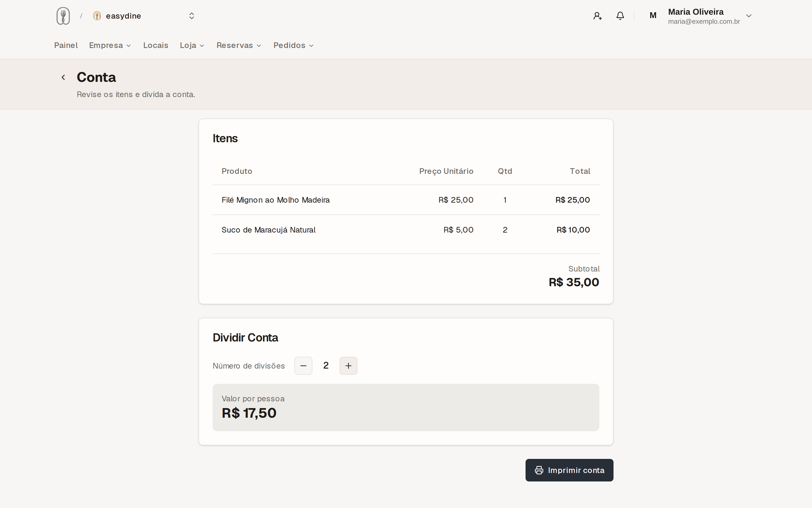Expand the Maria Oliveira account chevron
This screenshot has width=812, height=508.
point(749,16)
